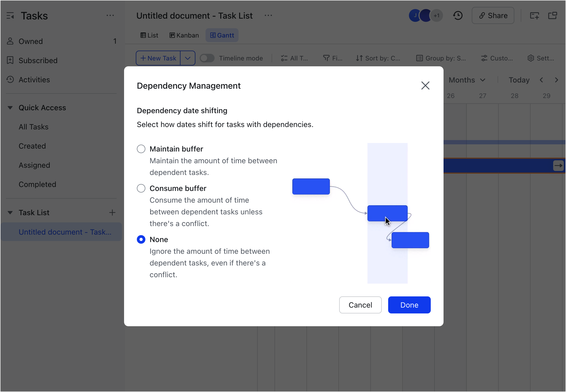The image size is (566, 392).
Task: Open the New Task dropdown arrow
Action: tap(188, 58)
